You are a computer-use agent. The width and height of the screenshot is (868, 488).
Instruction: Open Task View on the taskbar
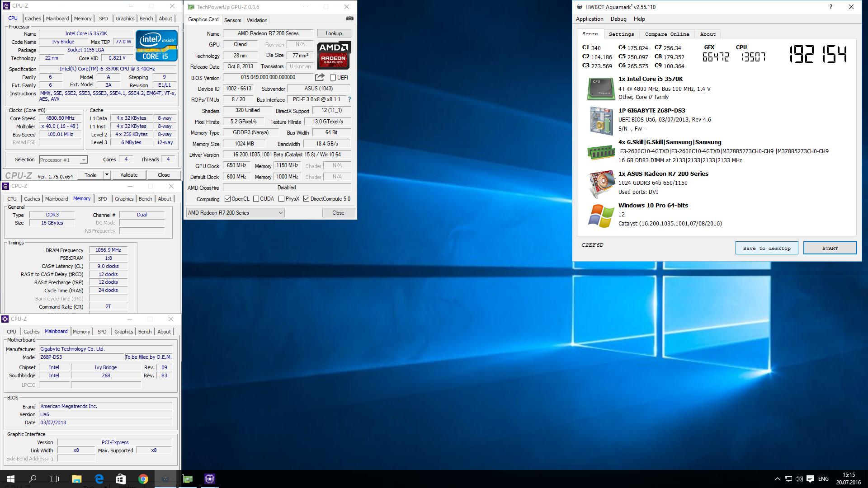pos(54,479)
